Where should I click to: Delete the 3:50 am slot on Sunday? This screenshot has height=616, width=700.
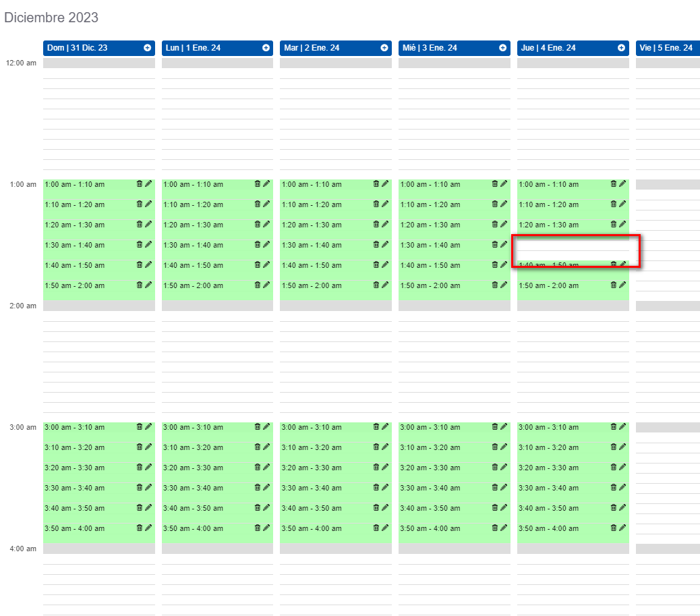coord(139,528)
